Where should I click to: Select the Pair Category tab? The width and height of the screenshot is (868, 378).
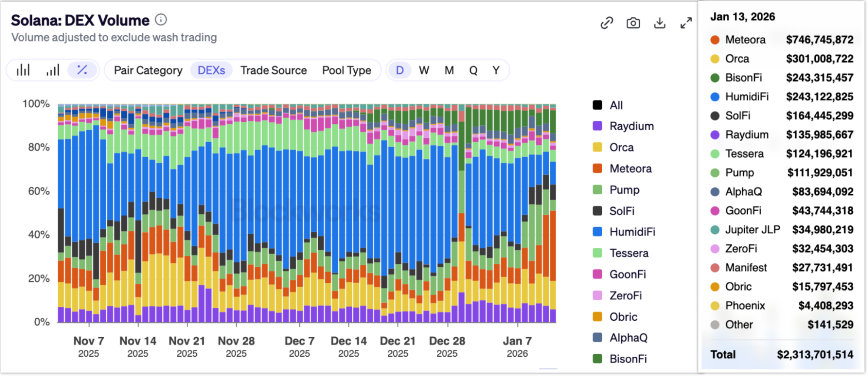coord(148,70)
